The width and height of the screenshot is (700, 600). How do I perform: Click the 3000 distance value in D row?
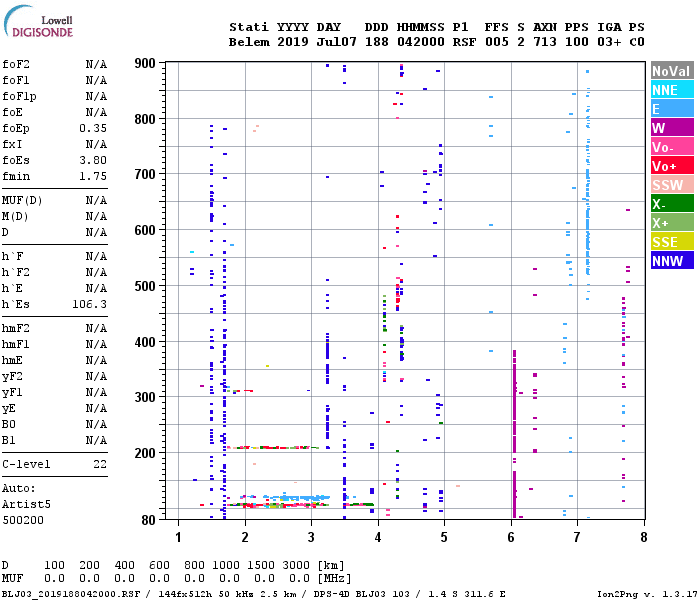click(x=296, y=565)
